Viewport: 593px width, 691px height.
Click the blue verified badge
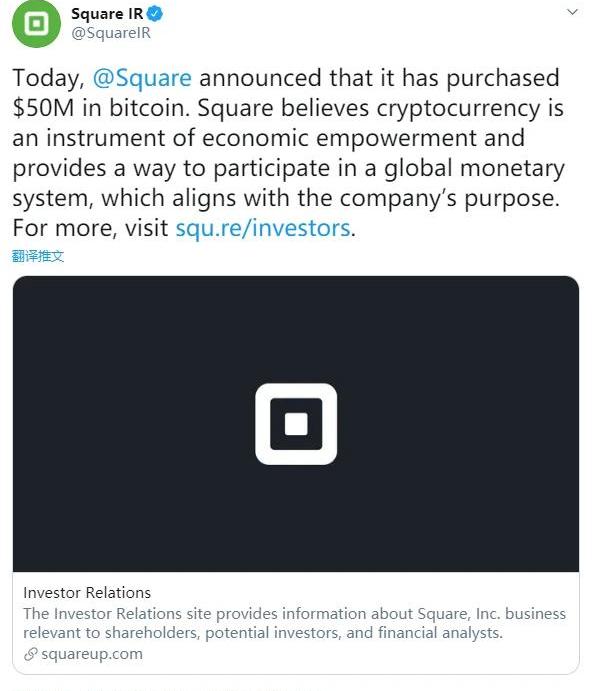[x=155, y=14]
